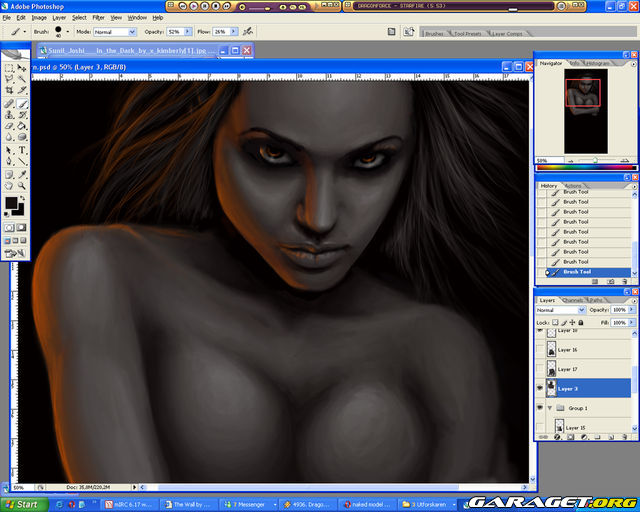Open the layer blend mode dropdown
Viewport: 640px width, 512px height.
(x=561, y=310)
